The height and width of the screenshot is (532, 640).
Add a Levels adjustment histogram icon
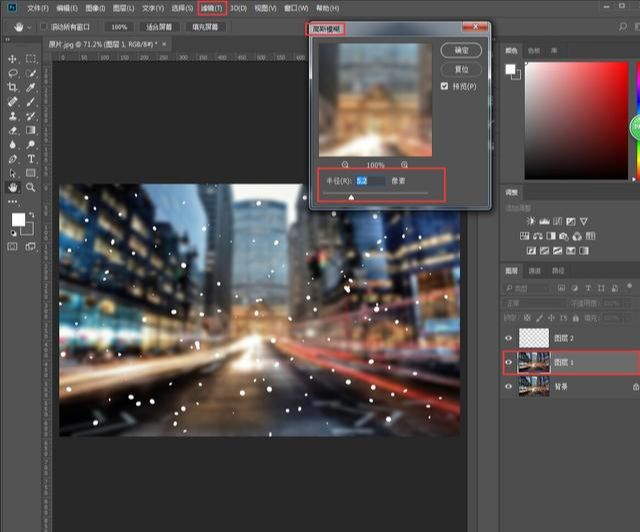(544, 221)
